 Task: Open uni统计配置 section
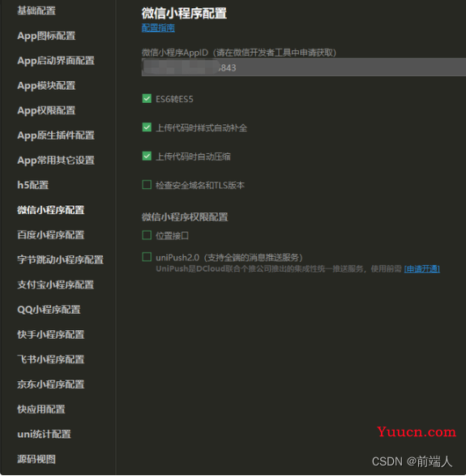coord(44,434)
